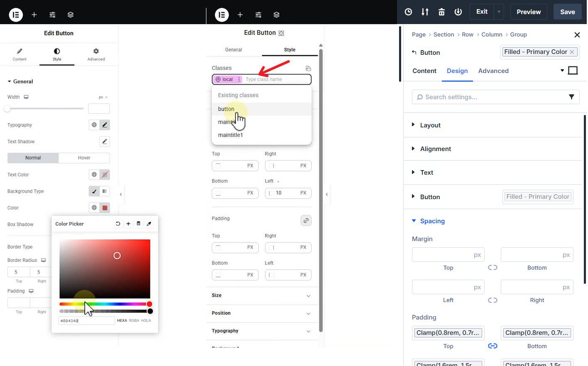
Task: Select 'button' from the existing classes list
Action: 226,109
